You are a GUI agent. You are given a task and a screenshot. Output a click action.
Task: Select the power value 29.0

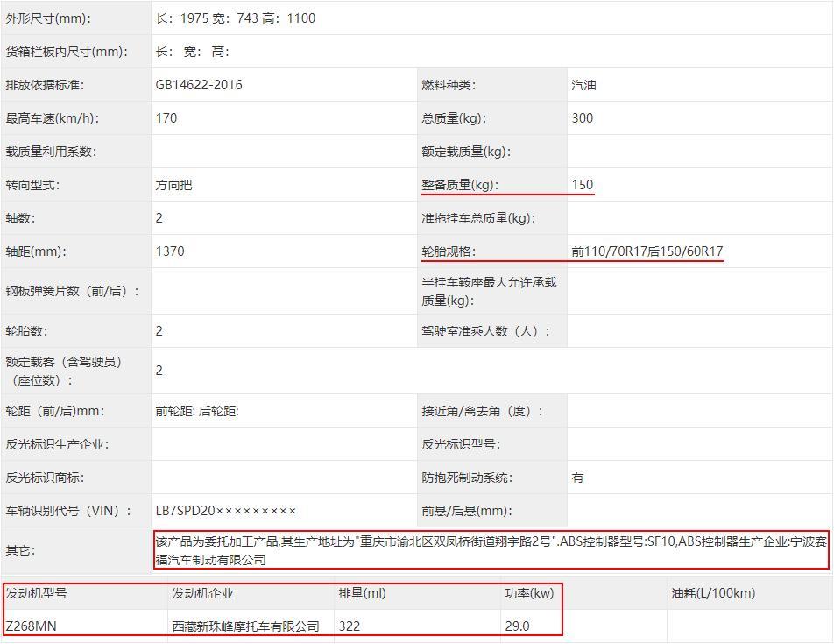click(x=517, y=626)
